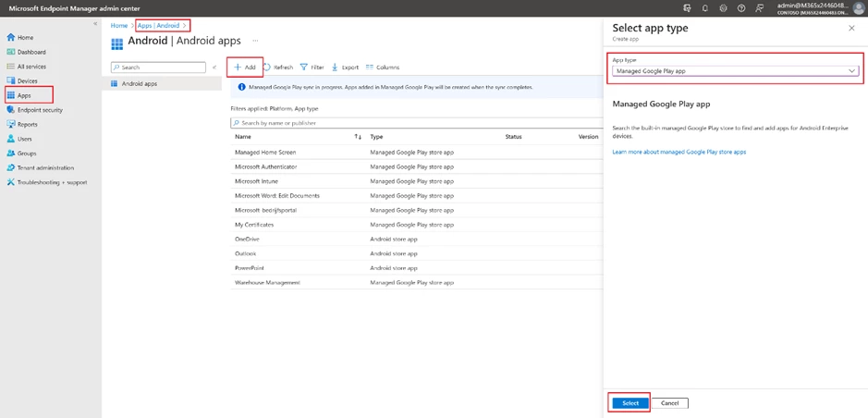Expand the App type dropdown
Image resolution: width=868 pixels, height=418 pixels.
(x=735, y=71)
